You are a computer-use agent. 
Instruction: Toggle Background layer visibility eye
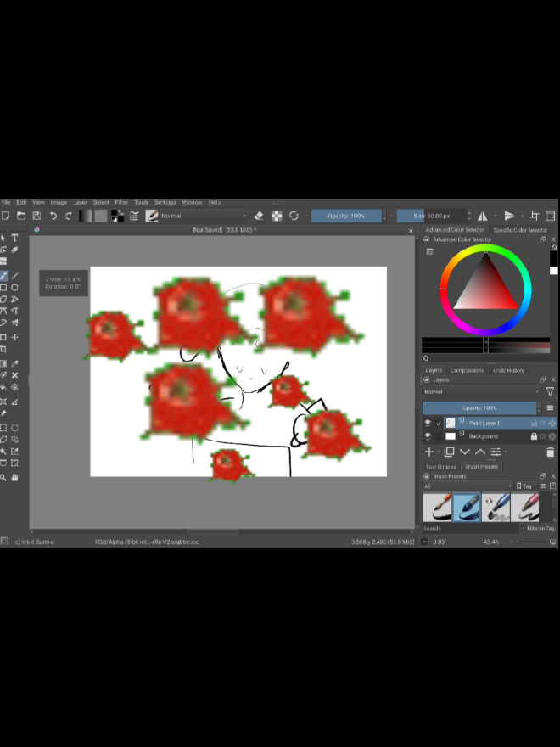coord(428,436)
